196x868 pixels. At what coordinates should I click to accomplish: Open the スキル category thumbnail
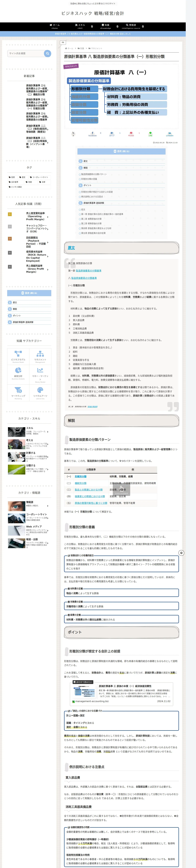point(16,432)
